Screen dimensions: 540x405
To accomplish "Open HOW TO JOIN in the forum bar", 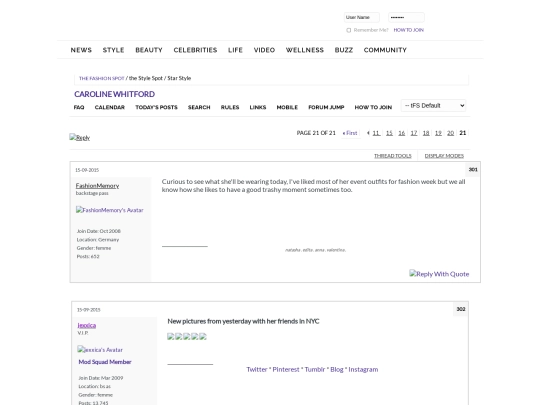I will (373, 107).
